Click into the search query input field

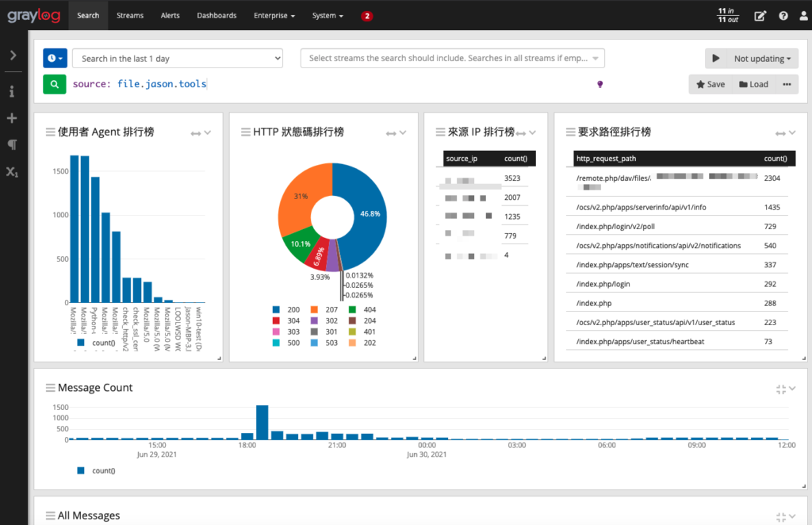click(x=331, y=84)
